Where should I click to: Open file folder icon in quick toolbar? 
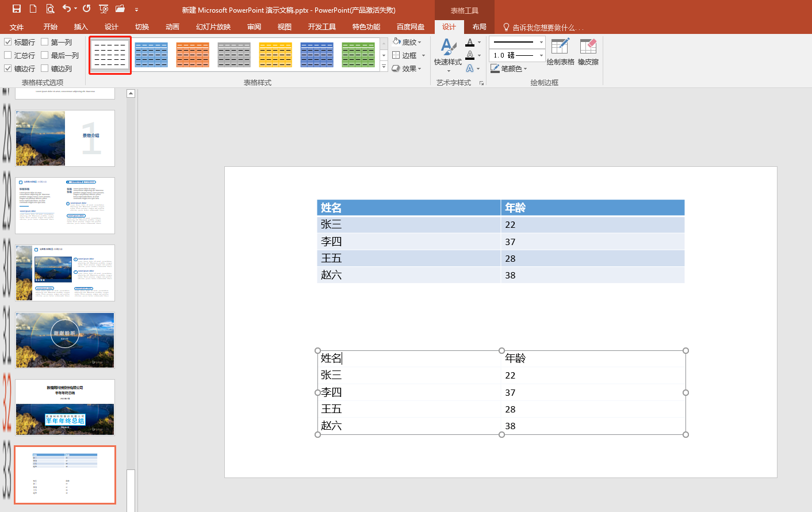click(x=120, y=9)
